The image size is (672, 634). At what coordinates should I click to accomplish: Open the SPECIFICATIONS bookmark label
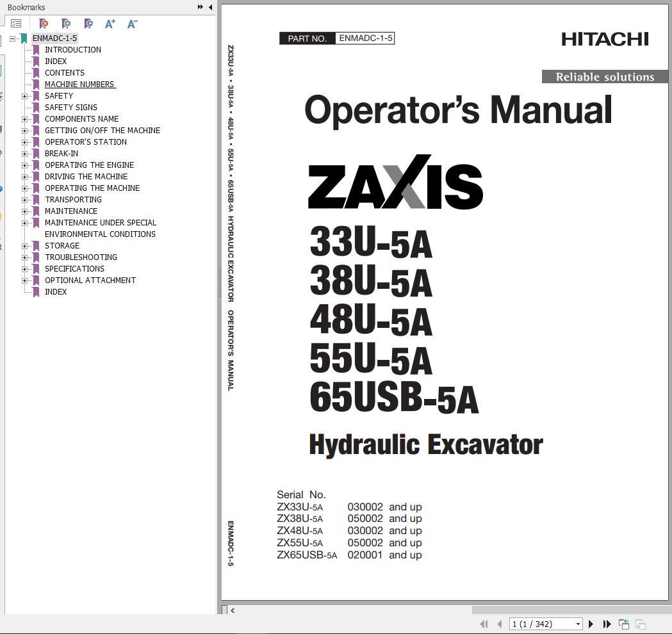(x=74, y=268)
